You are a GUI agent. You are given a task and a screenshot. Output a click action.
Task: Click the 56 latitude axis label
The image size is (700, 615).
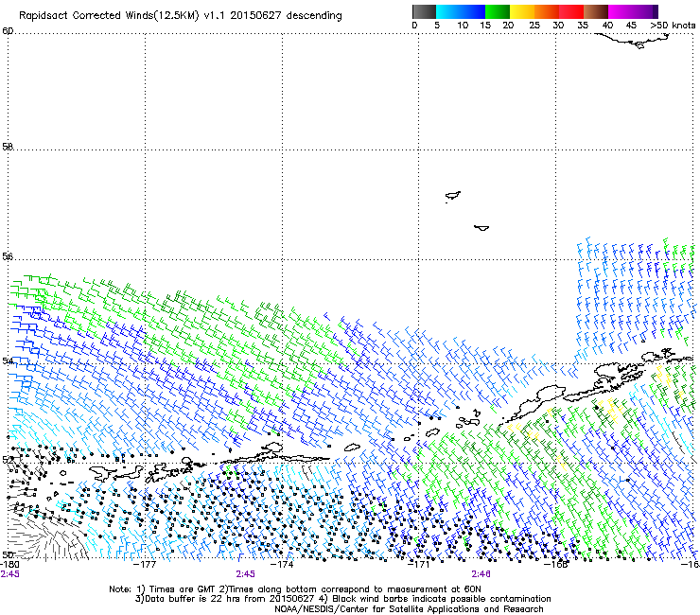coord(8,256)
